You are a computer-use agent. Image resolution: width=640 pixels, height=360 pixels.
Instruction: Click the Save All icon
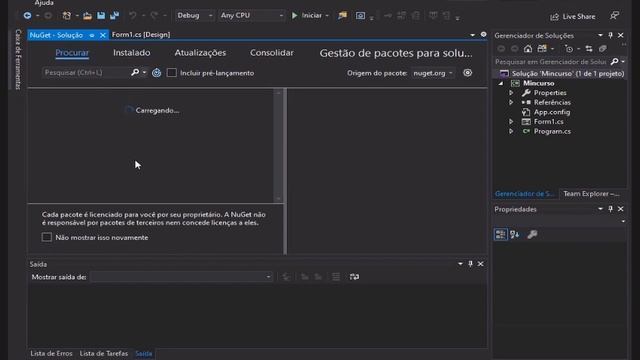coord(114,16)
